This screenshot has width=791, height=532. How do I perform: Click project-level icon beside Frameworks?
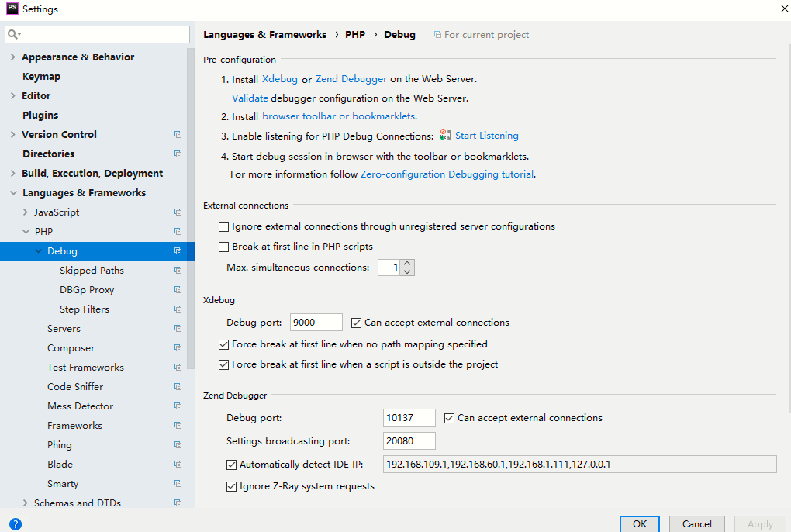178,426
